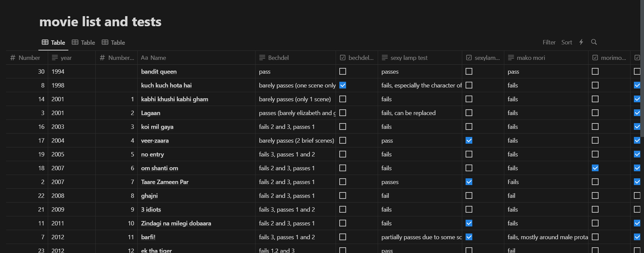Click the page title movie list and tests
The height and width of the screenshot is (253, 644).
100,22
